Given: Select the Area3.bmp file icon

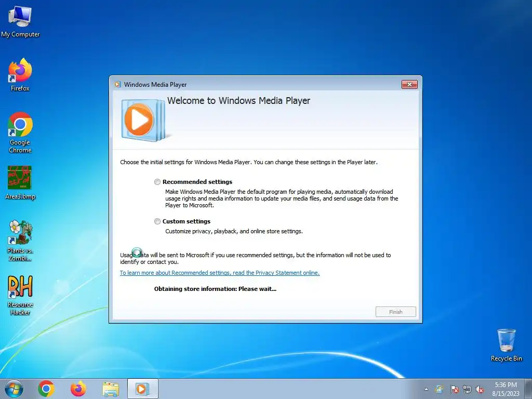Looking at the screenshot, I should [x=20, y=182].
